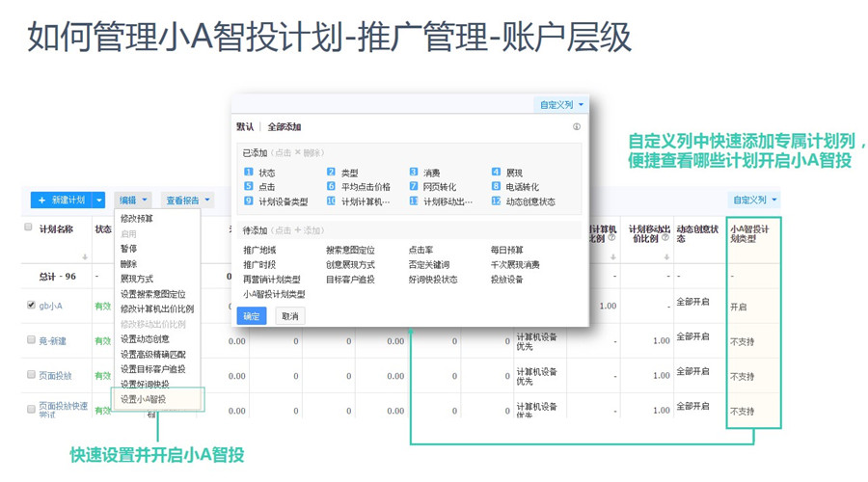
Task: Open the 竞-新建 plan link
Action: [x=52, y=341]
